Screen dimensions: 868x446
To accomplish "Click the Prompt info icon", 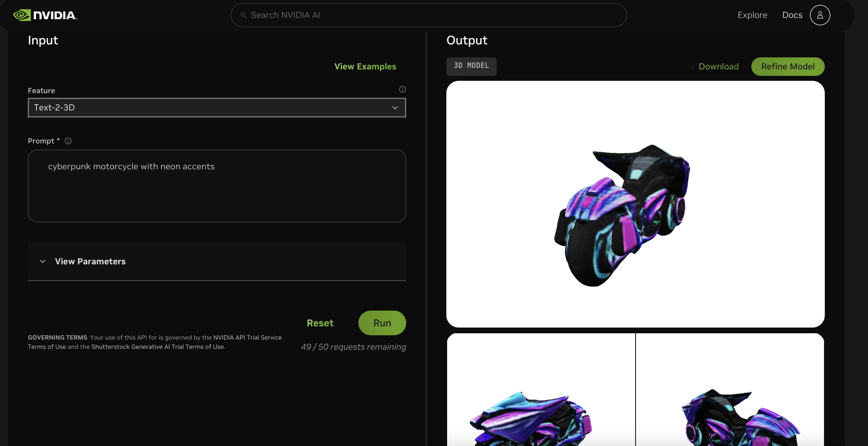I will tap(68, 141).
